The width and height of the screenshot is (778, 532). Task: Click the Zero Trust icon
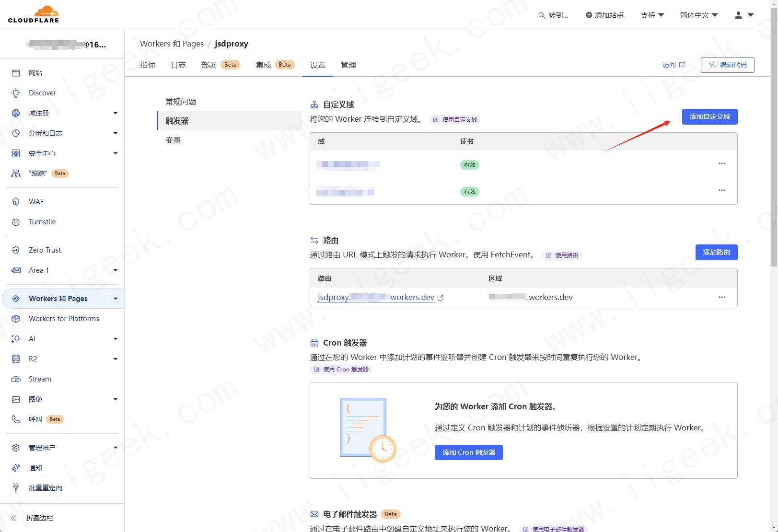[x=16, y=250]
